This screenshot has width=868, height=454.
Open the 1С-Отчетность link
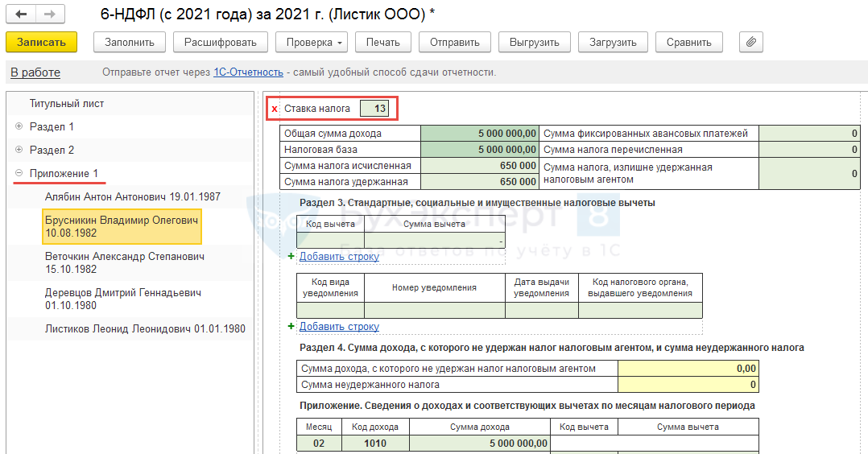tap(248, 72)
